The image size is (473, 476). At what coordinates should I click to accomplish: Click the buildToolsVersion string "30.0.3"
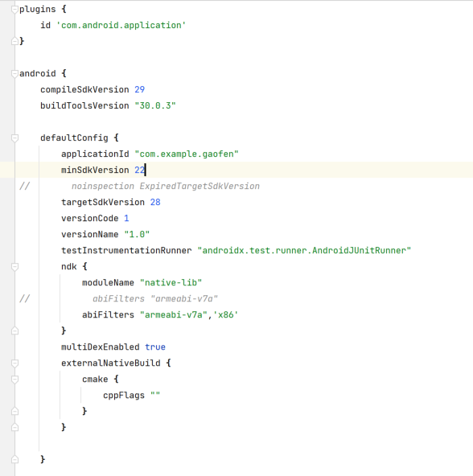[155, 105]
